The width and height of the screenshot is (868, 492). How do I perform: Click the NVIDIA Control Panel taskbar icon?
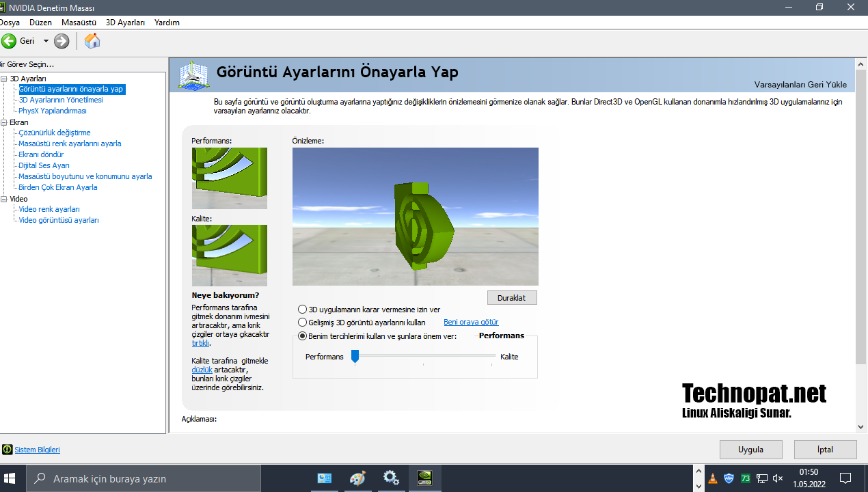coord(424,478)
